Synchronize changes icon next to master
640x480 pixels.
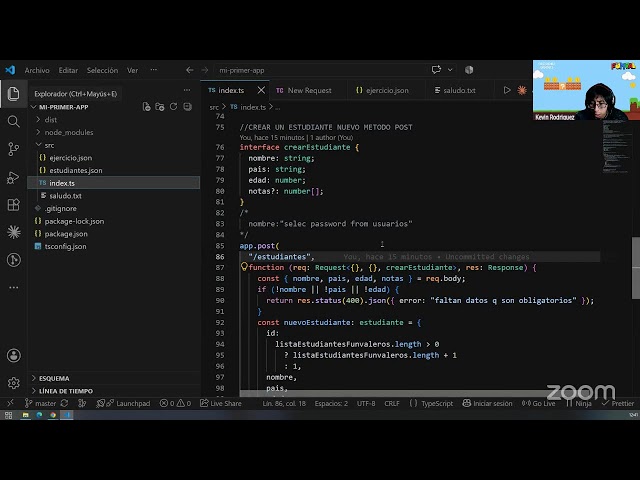(x=64, y=403)
